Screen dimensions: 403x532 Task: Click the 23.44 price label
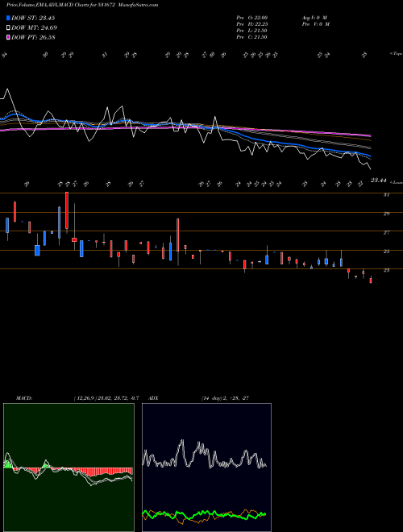click(x=378, y=181)
